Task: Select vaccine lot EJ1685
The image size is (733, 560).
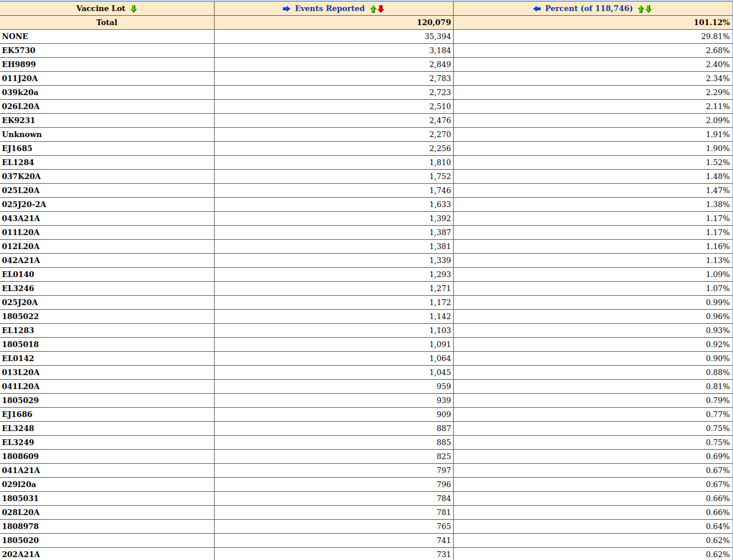Action: [17, 148]
